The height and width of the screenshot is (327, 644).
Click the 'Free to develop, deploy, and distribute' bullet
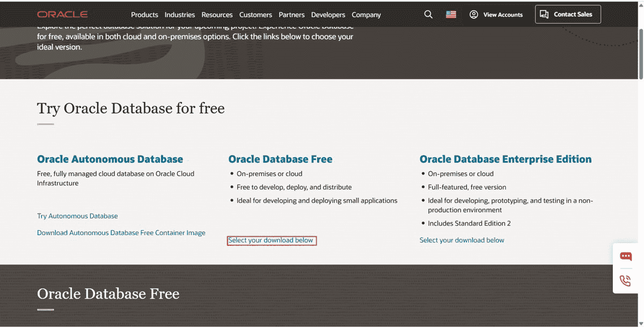pyautogui.click(x=294, y=187)
